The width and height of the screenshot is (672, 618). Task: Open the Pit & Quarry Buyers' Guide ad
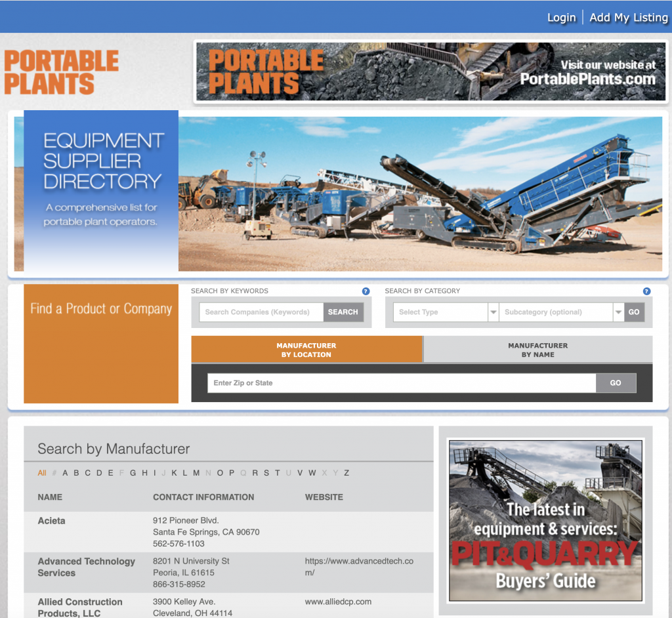(545, 520)
